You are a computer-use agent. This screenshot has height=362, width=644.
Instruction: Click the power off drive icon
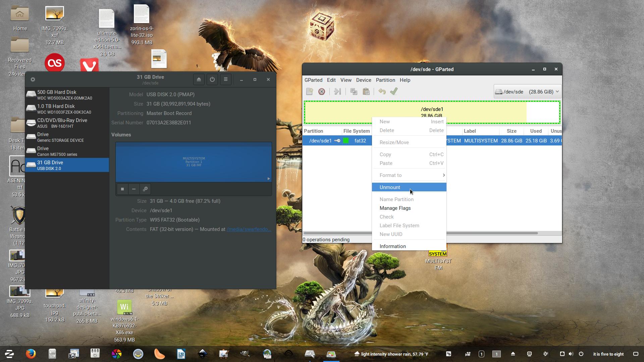pyautogui.click(x=212, y=79)
